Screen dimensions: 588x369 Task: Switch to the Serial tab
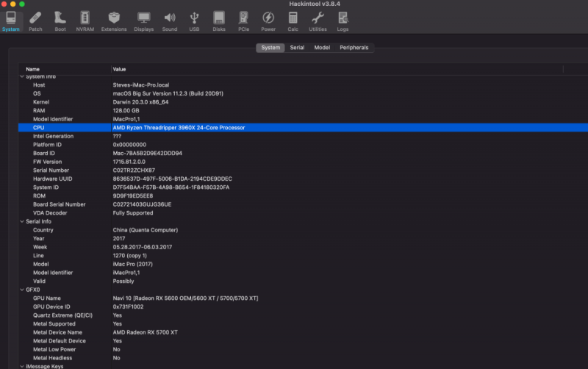click(297, 48)
